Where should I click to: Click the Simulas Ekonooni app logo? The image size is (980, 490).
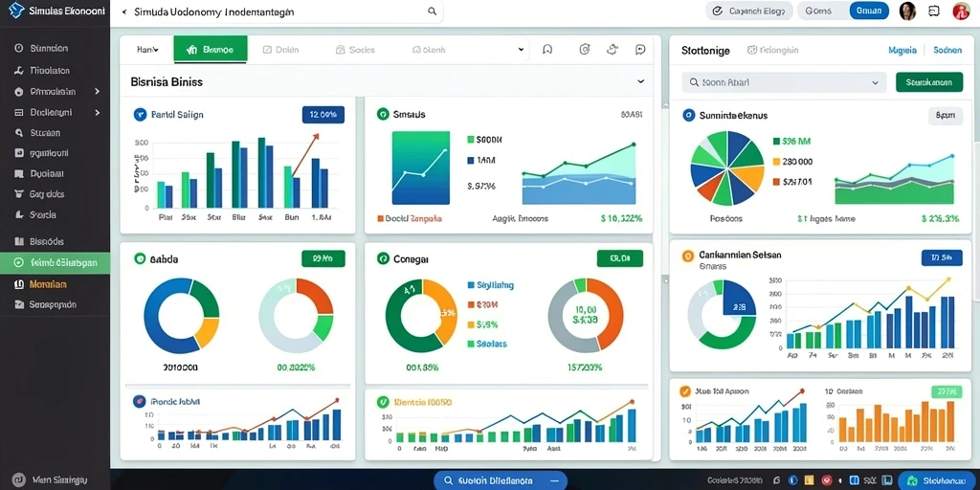coord(17,11)
